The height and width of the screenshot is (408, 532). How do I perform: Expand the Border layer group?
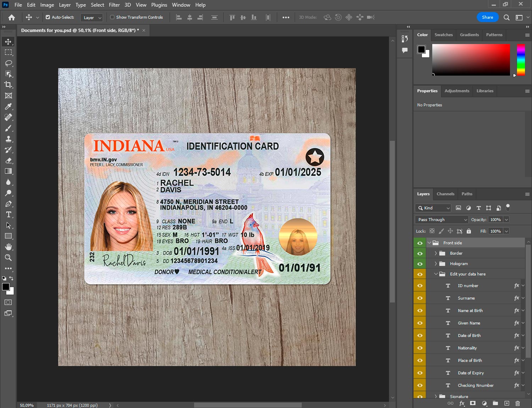point(436,253)
